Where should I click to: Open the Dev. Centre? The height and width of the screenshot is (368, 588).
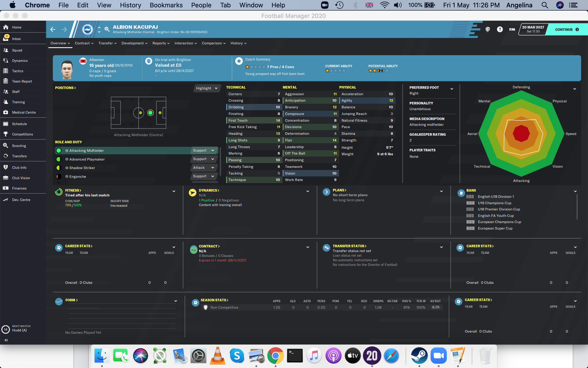[x=23, y=200]
